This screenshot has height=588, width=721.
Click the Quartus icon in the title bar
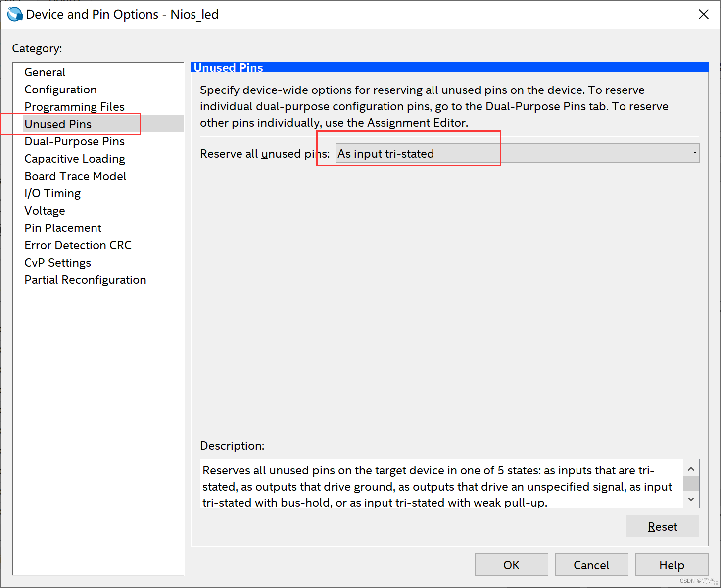click(15, 14)
